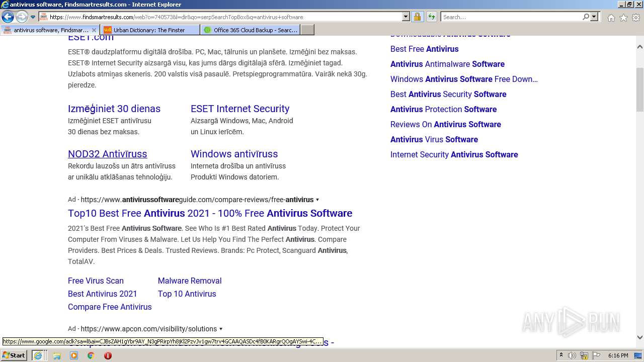Click the antivirussoftwareguide.com ad URL text

(x=197, y=200)
